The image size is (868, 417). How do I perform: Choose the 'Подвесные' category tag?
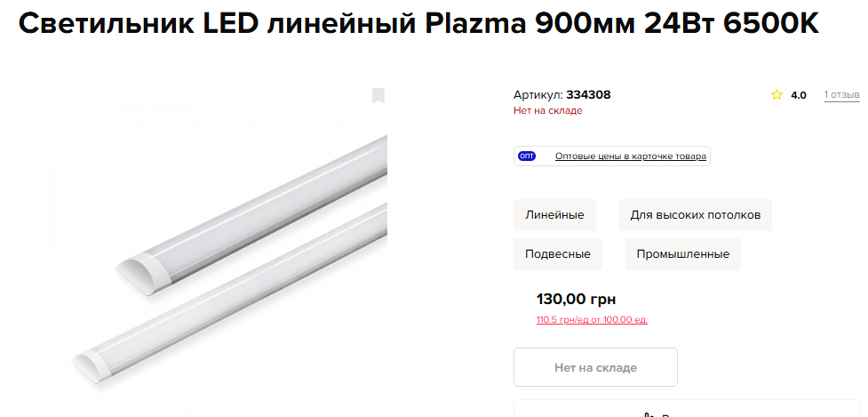pos(557,254)
